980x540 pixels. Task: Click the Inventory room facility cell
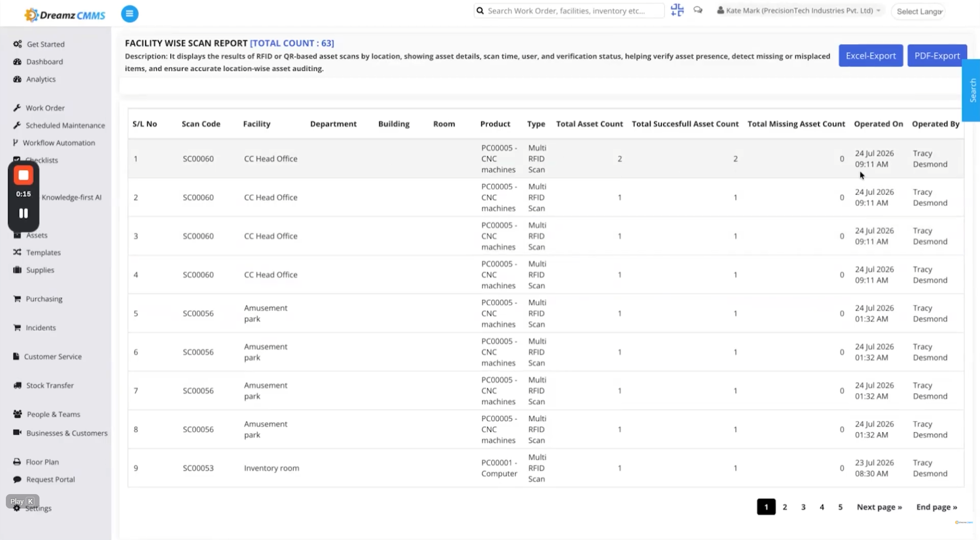pos(272,468)
